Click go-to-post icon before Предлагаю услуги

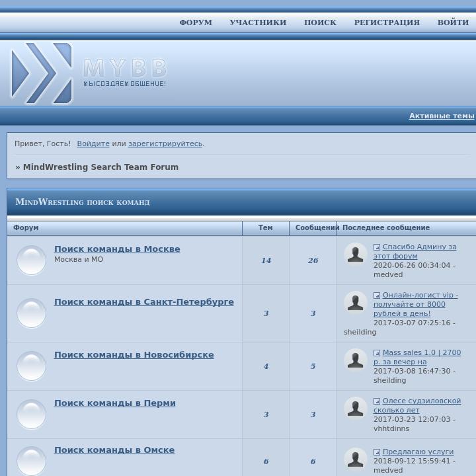point(377,452)
